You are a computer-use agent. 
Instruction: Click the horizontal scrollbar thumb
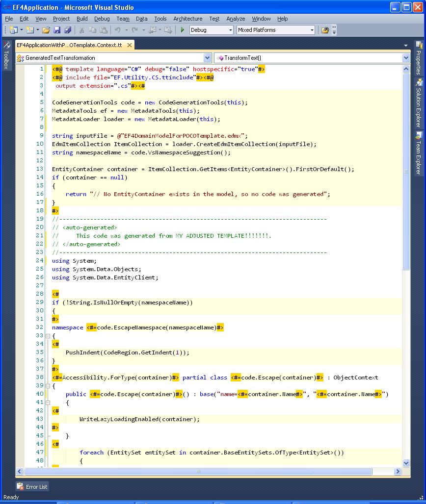(198, 471)
